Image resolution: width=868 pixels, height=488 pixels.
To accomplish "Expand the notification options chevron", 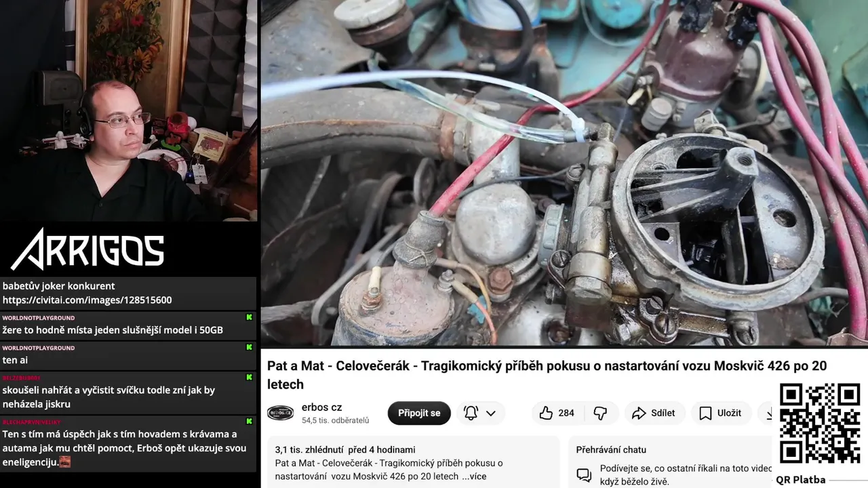I will click(491, 413).
